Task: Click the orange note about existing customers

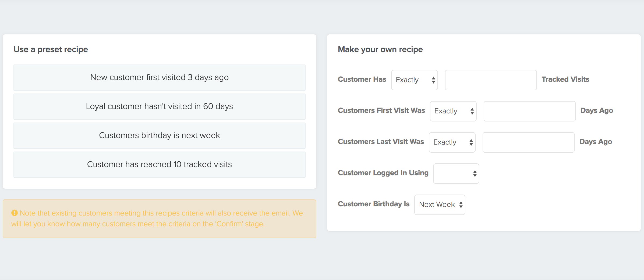Action: 159,218
